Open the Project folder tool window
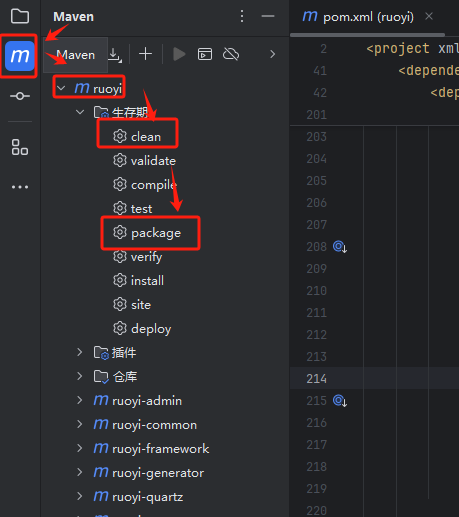The height and width of the screenshot is (517, 459). (20, 16)
